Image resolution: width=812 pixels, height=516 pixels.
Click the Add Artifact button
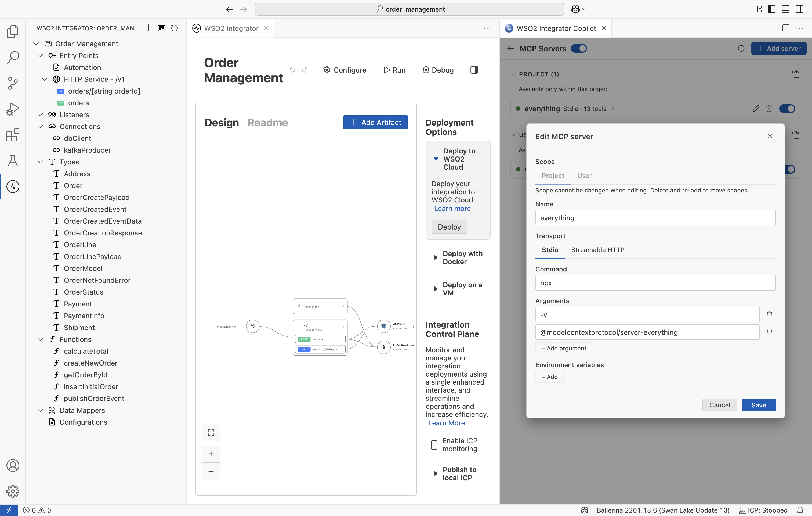375,122
